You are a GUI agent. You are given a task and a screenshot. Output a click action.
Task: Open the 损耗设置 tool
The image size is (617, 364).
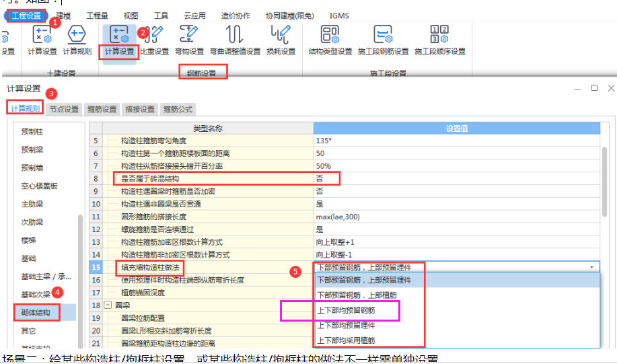[x=281, y=40]
